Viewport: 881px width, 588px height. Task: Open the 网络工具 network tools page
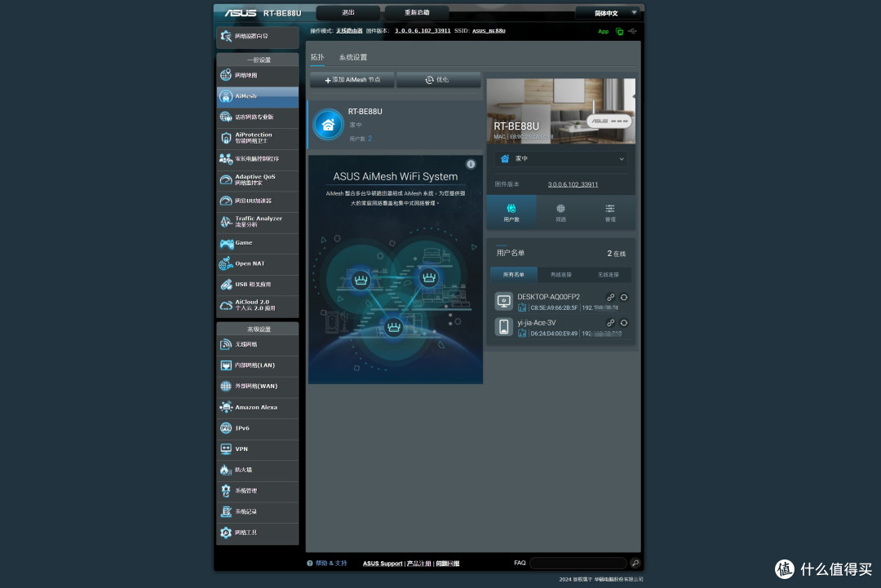257,533
